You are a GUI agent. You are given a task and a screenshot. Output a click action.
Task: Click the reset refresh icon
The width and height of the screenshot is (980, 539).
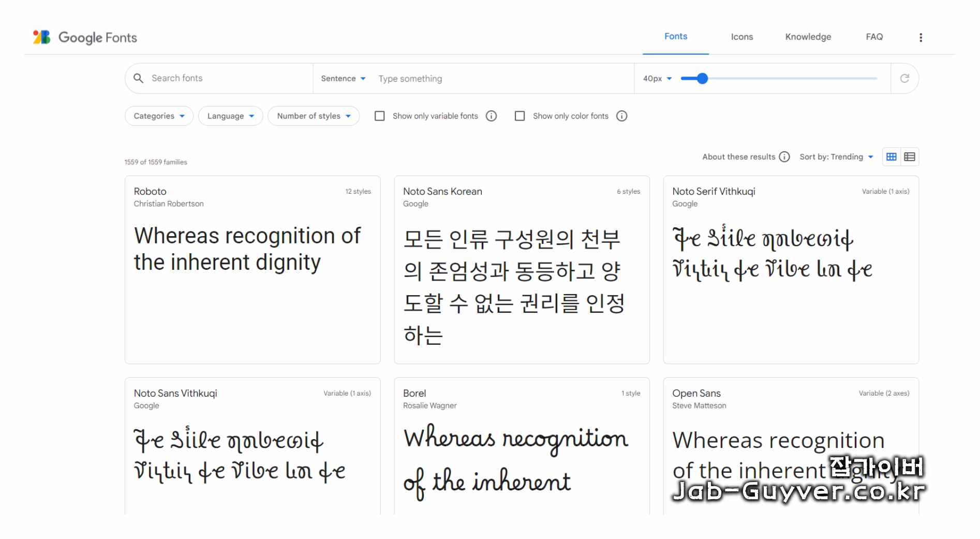[904, 78]
